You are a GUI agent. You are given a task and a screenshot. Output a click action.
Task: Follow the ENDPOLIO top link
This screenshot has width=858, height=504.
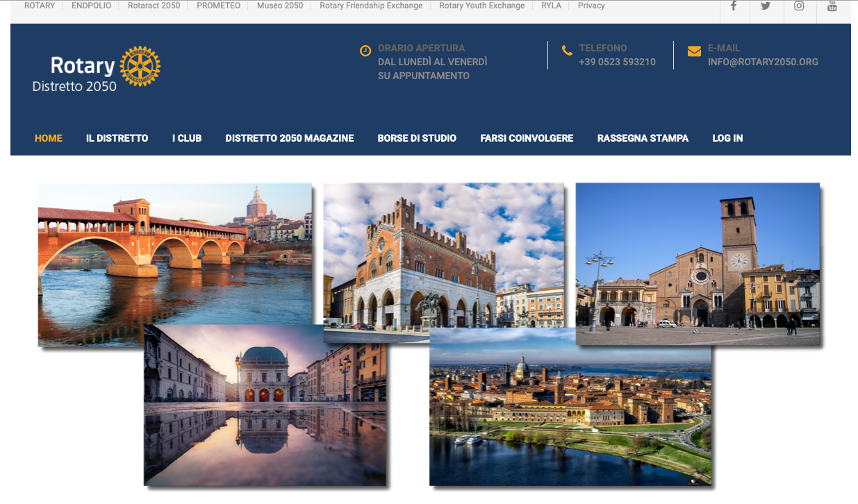tap(91, 6)
